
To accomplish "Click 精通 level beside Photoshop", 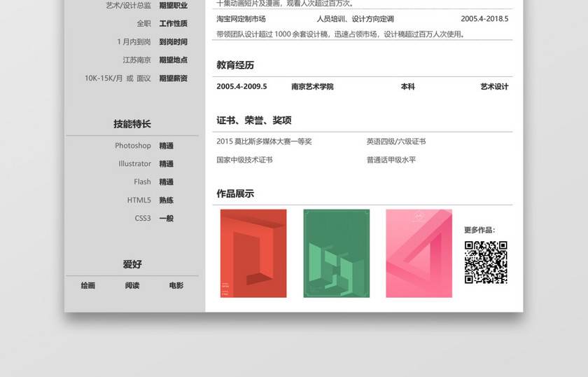I will tap(166, 146).
